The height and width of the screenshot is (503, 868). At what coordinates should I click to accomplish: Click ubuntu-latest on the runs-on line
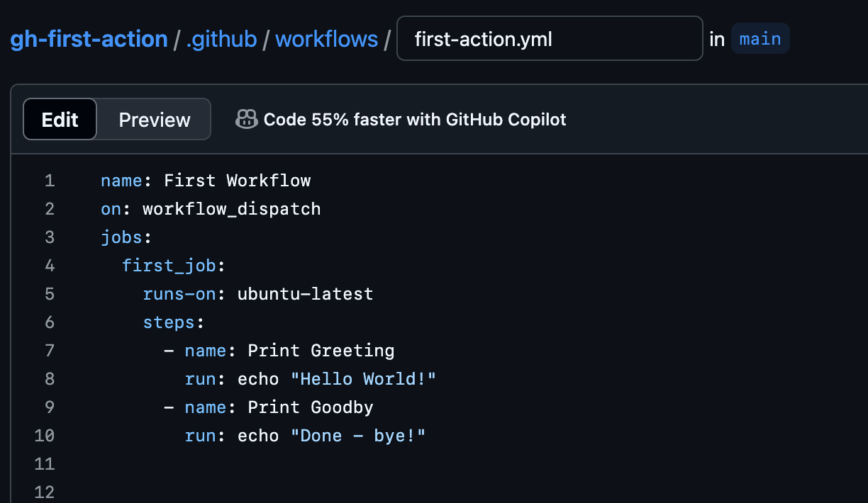point(305,294)
